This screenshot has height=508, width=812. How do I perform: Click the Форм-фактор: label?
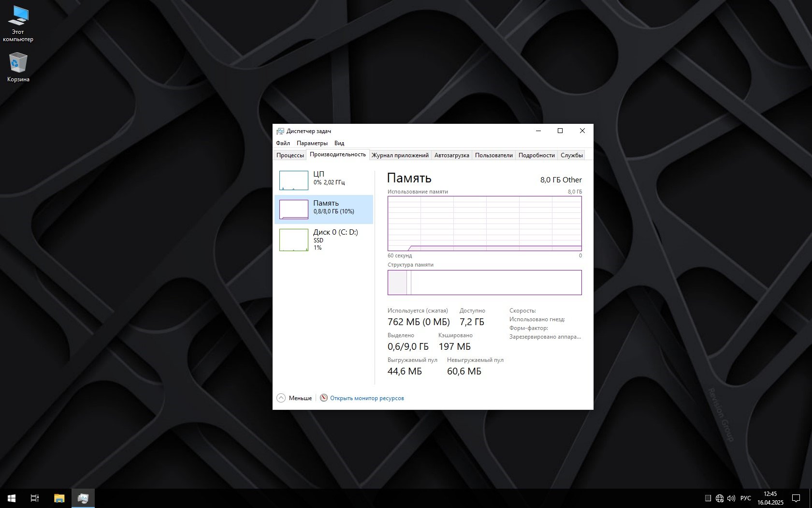(x=529, y=328)
